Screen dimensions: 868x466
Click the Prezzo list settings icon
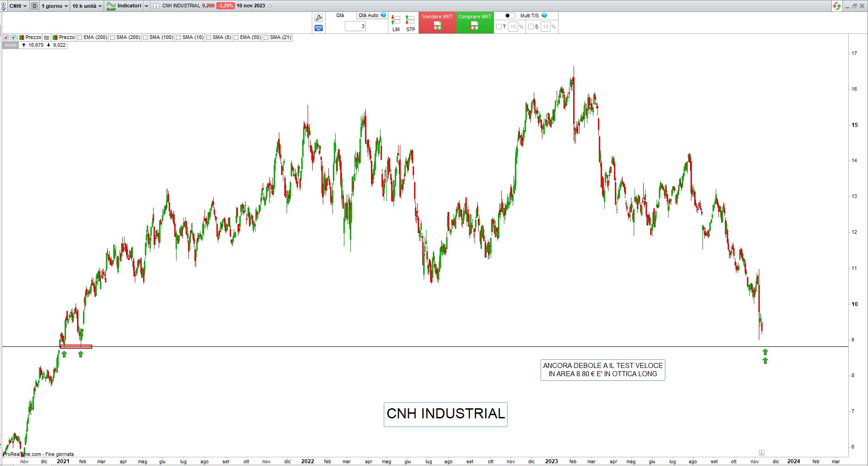[x=47, y=38]
